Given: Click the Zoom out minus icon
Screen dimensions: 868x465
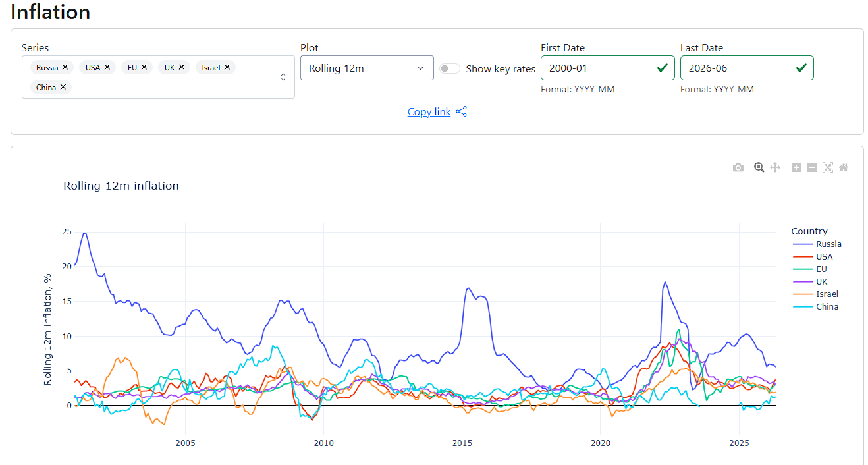Looking at the screenshot, I should 812,168.
